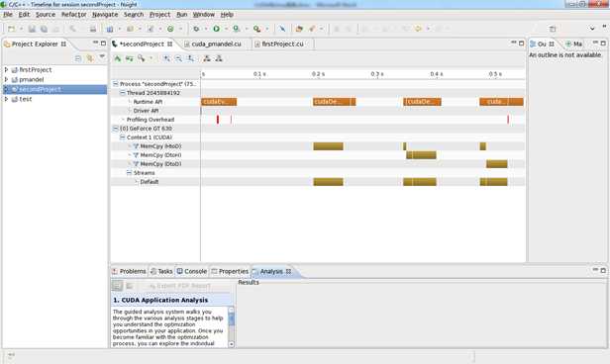610x364 pixels.
Task: Click the green Run button in toolbar
Action: pos(216,29)
